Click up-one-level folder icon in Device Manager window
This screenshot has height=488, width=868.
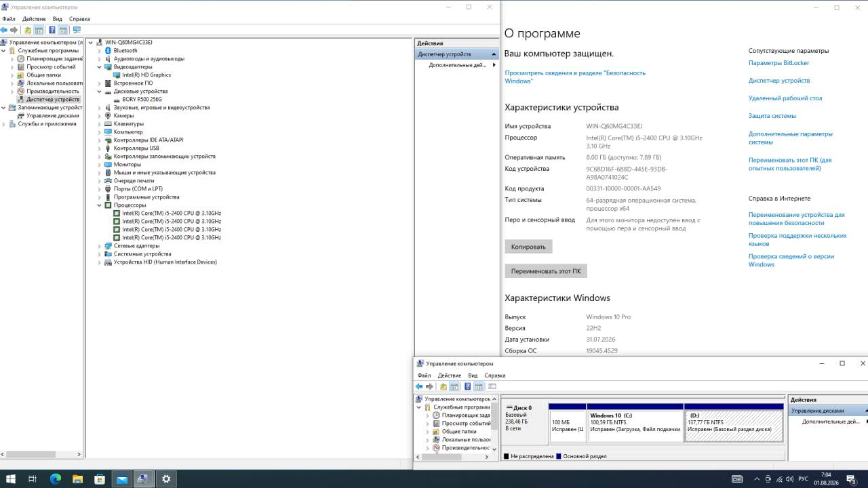pos(28,30)
